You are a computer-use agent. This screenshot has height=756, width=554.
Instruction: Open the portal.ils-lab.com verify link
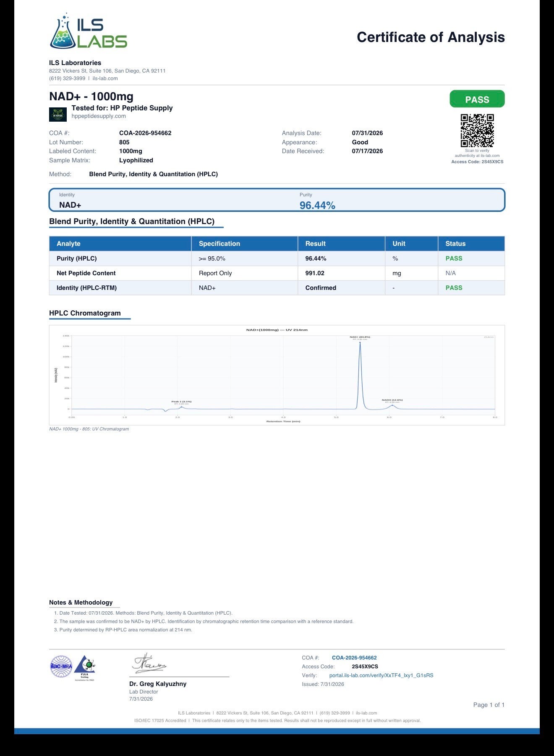(x=381, y=675)
